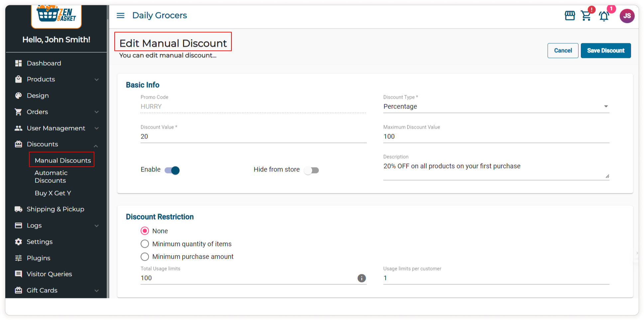Click the Zen Basket logo
This screenshot has height=321, width=644.
56,15
